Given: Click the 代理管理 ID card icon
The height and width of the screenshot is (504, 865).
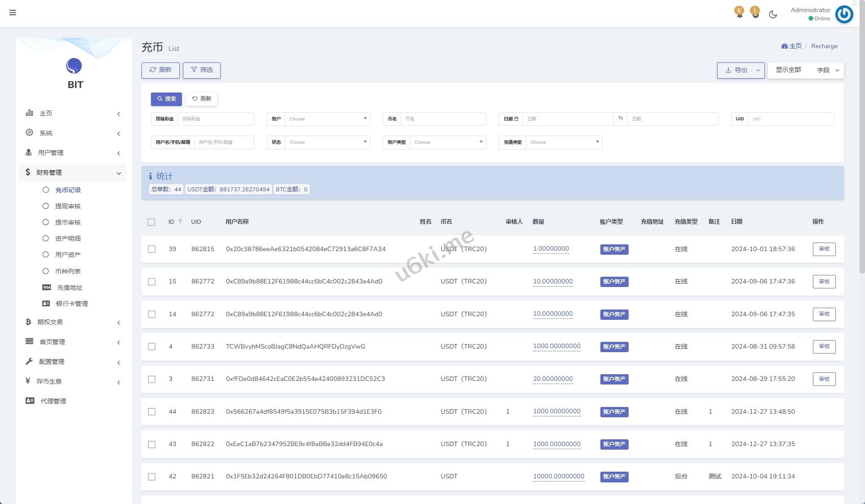Looking at the screenshot, I should (30, 401).
